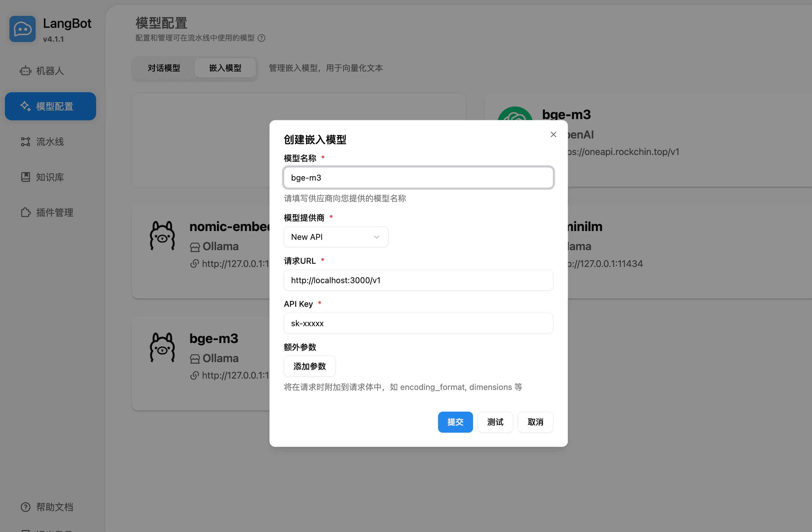
Task: Open the 机器人 section in sidebar
Action: pyautogui.click(x=49, y=71)
